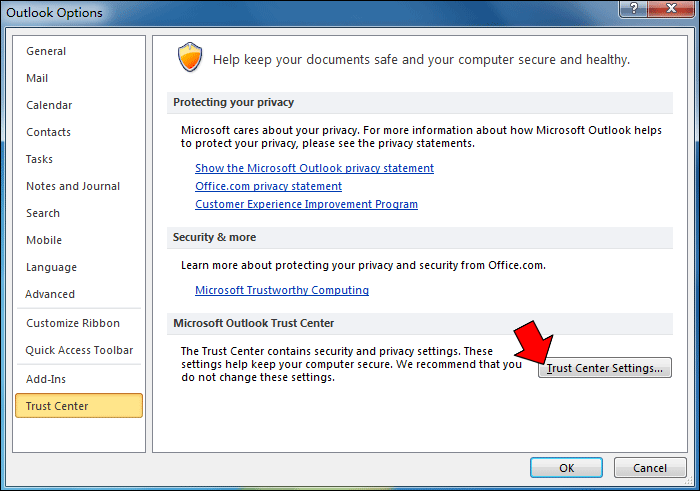
Task: Click the Trust Center shield icon
Action: coord(190,58)
